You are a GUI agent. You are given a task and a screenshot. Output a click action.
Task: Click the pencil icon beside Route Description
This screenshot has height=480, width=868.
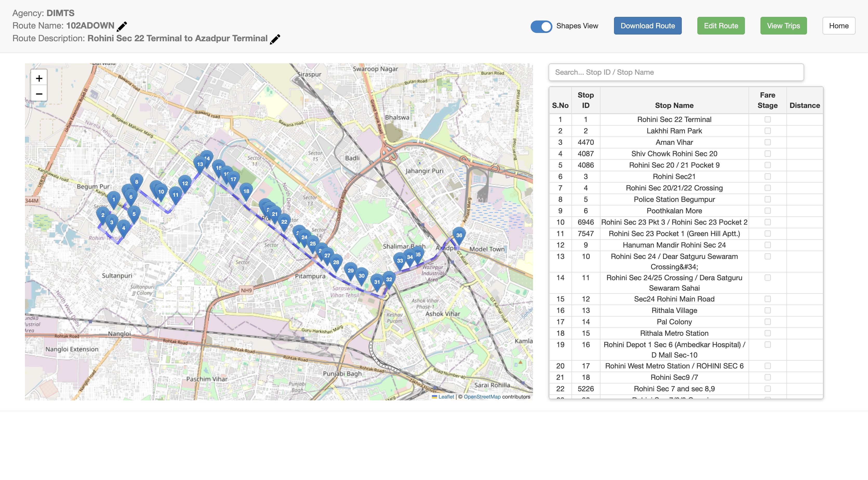coord(275,39)
